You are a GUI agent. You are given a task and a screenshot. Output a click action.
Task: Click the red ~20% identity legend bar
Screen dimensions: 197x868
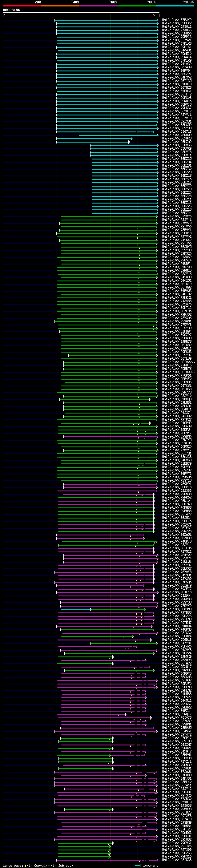(x=22, y=6)
